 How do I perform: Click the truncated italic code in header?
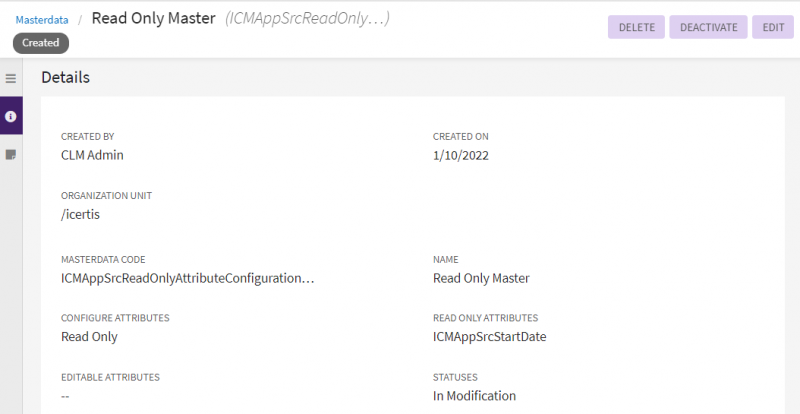(x=307, y=19)
